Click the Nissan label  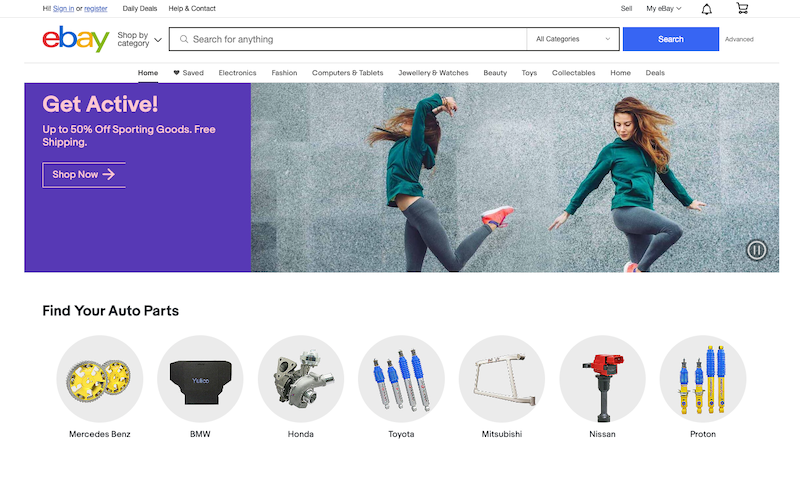[602, 434]
